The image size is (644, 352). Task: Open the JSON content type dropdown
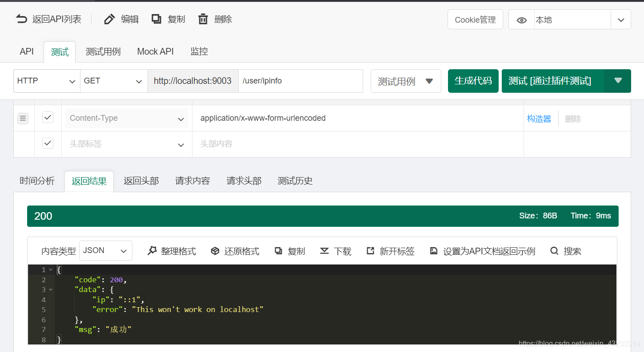tap(106, 250)
